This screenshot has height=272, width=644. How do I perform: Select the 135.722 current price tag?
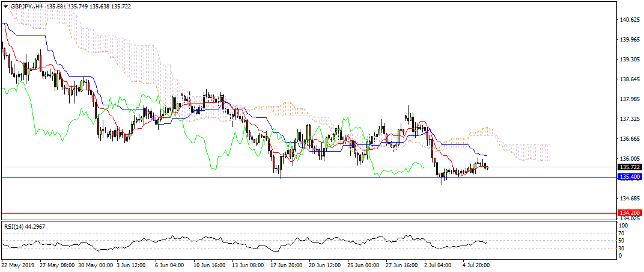(630, 167)
